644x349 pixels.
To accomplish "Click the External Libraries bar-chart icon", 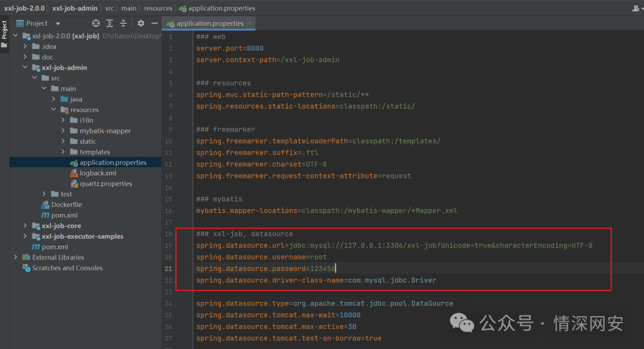I will pyautogui.click(x=26, y=257).
